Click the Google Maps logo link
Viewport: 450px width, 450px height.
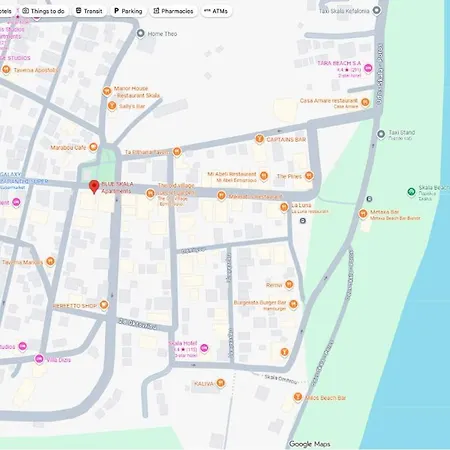pos(310,444)
